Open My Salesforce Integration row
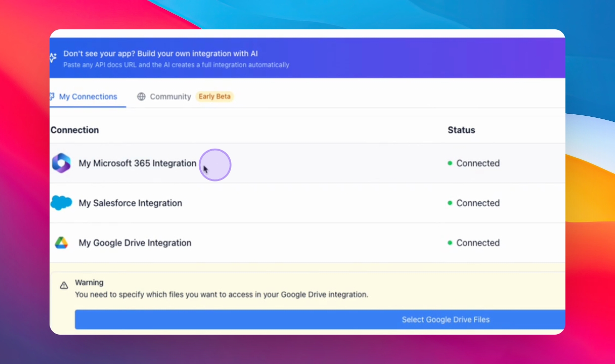The image size is (615, 364). (x=308, y=203)
